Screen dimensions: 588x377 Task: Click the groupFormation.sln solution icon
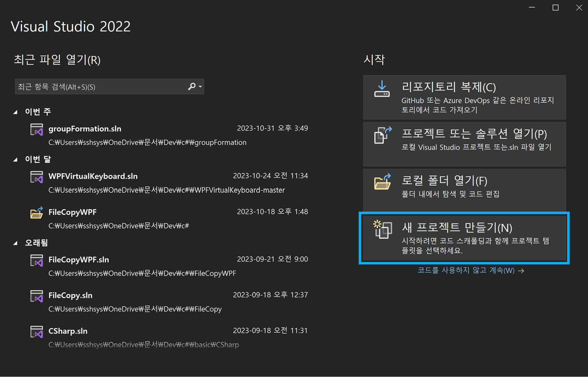point(37,130)
